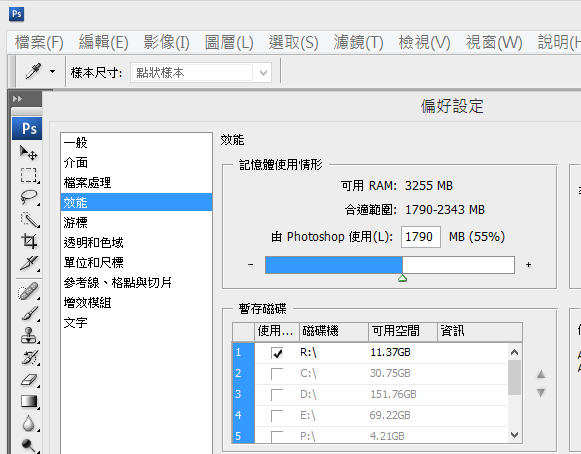
Task: Enable scratch disk P:\ checkbox
Action: 277,436
